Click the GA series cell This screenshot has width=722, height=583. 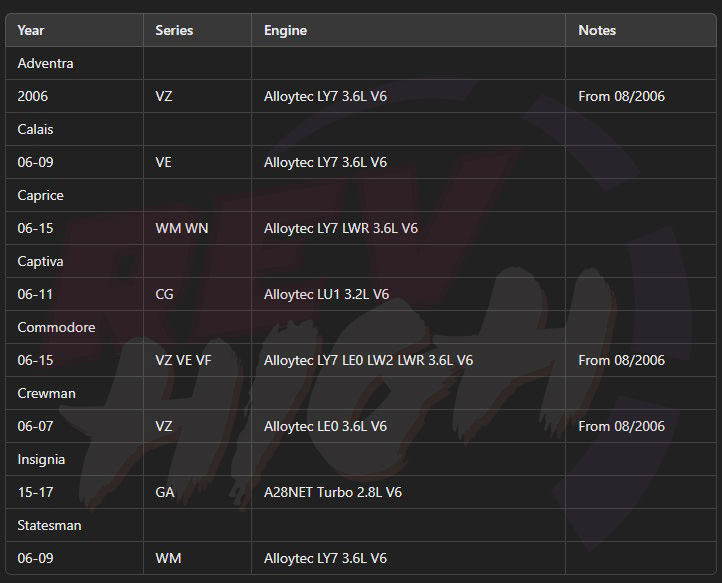pyautogui.click(x=198, y=492)
